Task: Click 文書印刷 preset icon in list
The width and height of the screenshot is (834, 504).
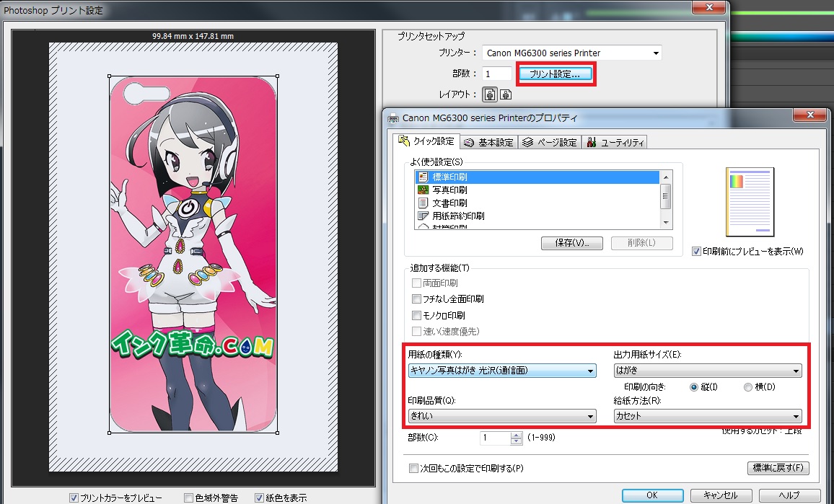Action: (x=423, y=203)
